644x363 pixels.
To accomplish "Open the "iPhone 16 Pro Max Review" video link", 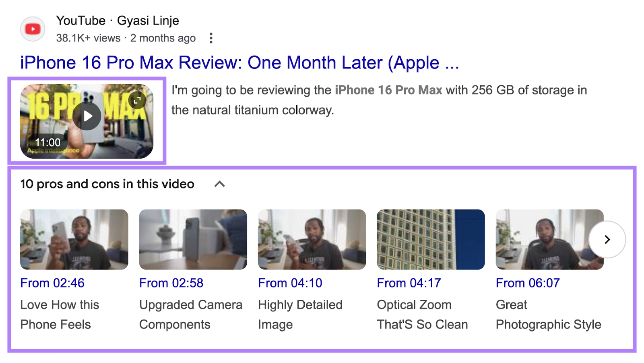I will coord(240,62).
